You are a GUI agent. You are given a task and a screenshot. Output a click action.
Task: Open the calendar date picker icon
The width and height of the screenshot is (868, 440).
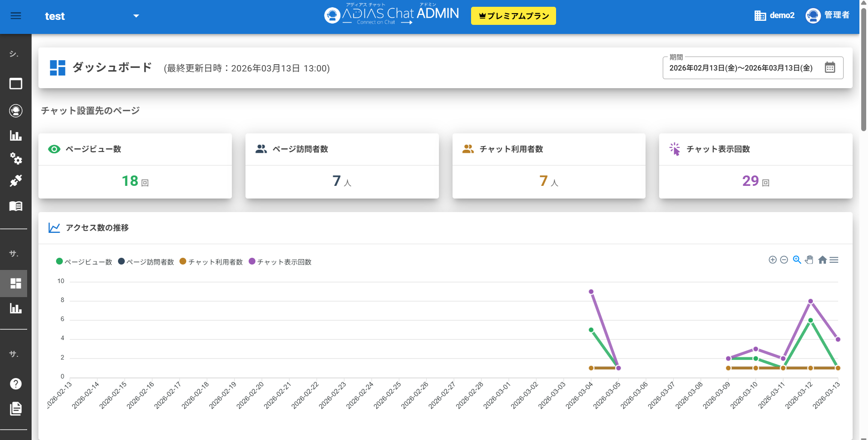(x=830, y=67)
